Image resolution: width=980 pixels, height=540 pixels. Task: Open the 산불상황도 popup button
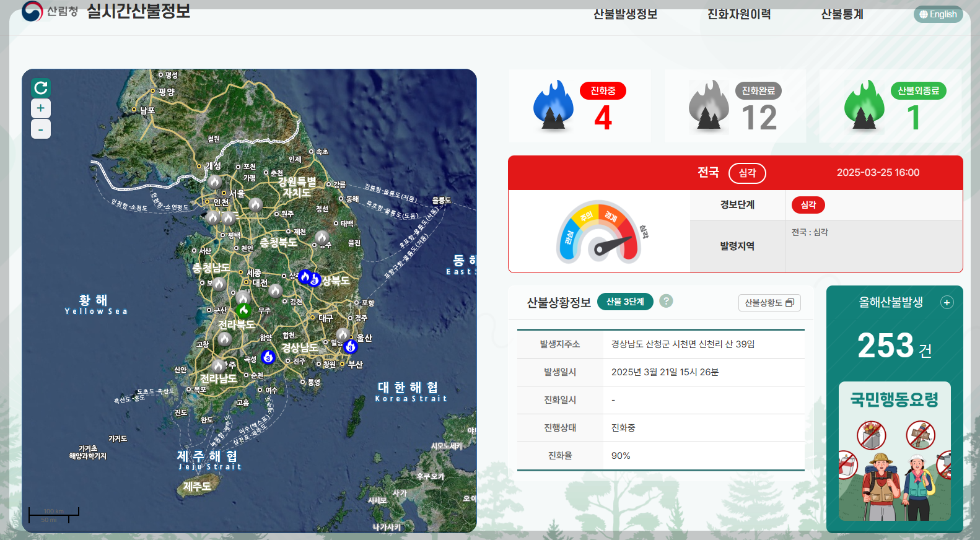pos(769,303)
